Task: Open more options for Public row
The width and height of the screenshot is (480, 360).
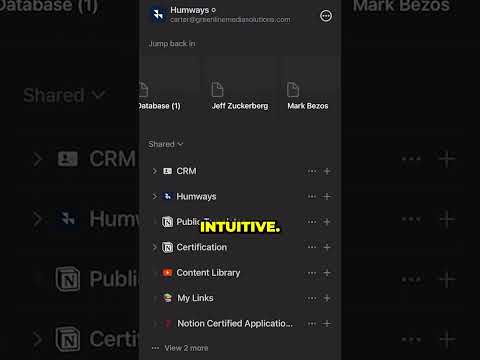Action: 312,222
